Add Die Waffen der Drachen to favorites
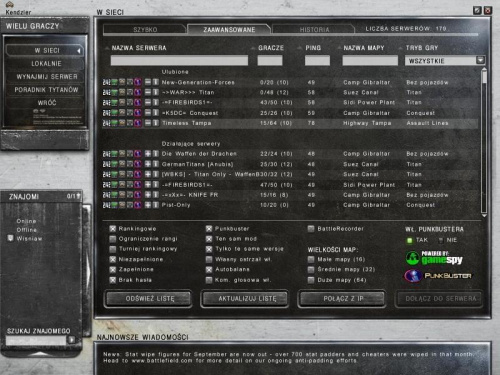The width and height of the screenshot is (500, 375). tap(148, 154)
